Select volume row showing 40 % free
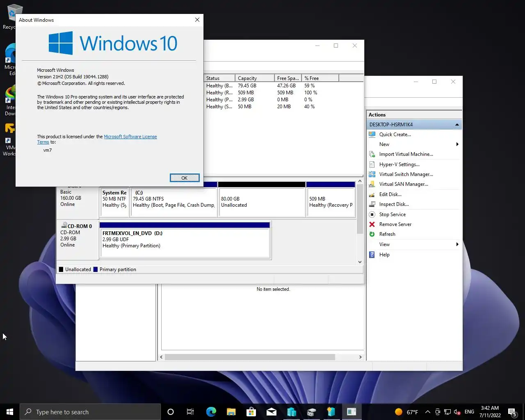Image resolution: width=525 pixels, height=420 pixels. [x=283, y=107]
